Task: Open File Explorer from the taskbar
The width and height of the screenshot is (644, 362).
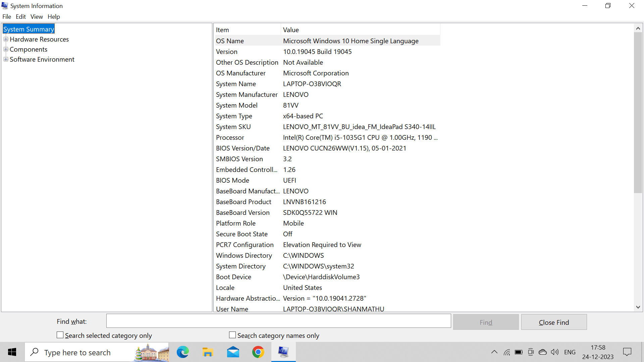Action: point(208,352)
